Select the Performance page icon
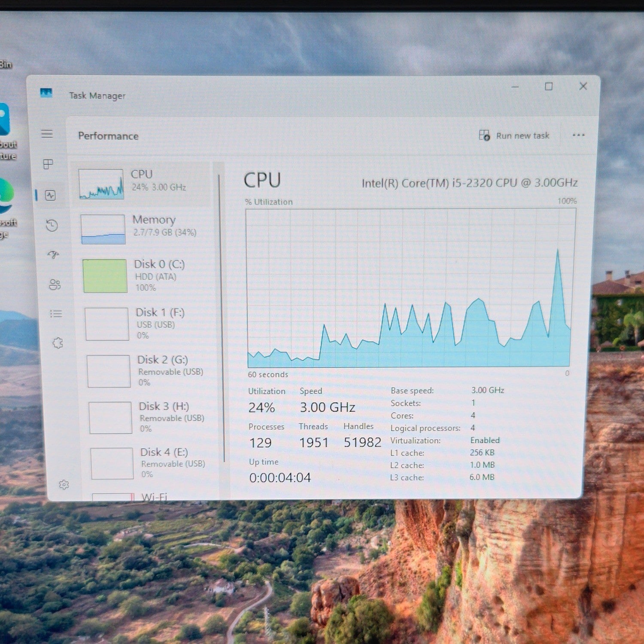The height and width of the screenshot is (644, 644). tap(51, 196)
